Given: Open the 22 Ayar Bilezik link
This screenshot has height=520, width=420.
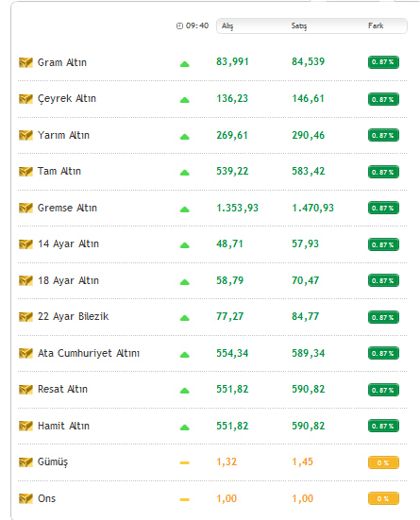Looking at the screenshot, I should [x=73, y=317].
